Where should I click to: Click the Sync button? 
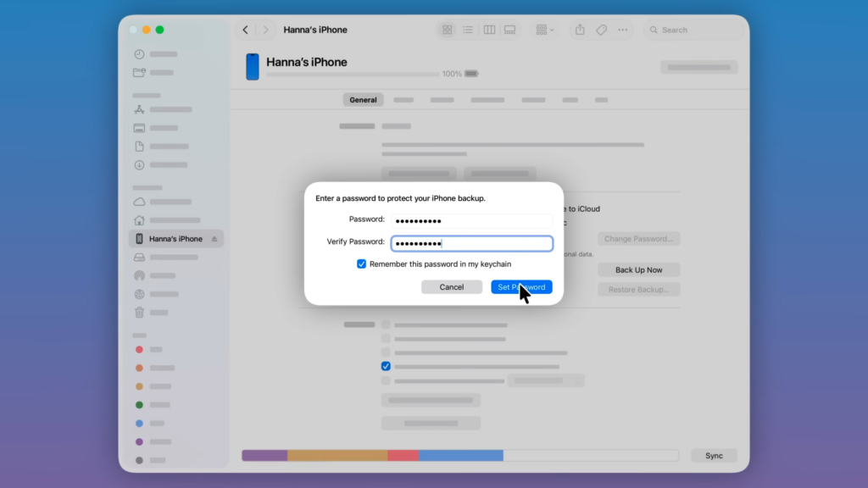tap(714, 455)
